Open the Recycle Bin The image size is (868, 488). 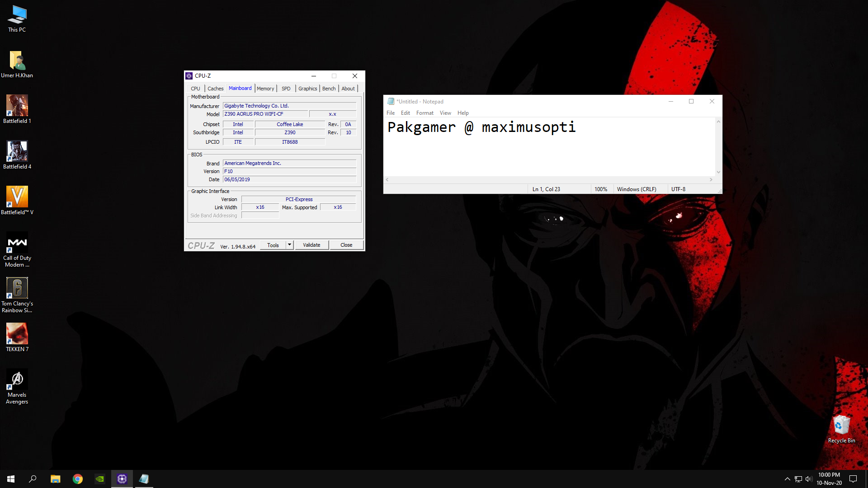click(841, 429)
